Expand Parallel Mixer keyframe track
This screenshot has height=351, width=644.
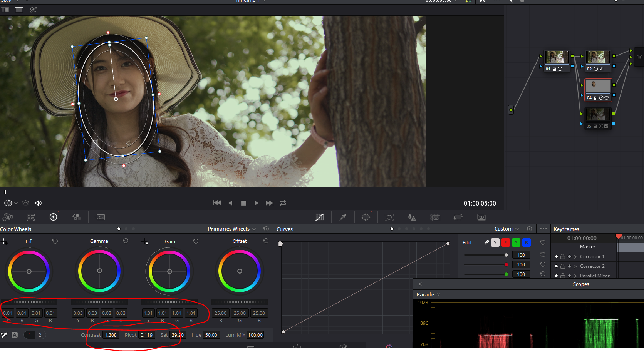coord(575,276)
